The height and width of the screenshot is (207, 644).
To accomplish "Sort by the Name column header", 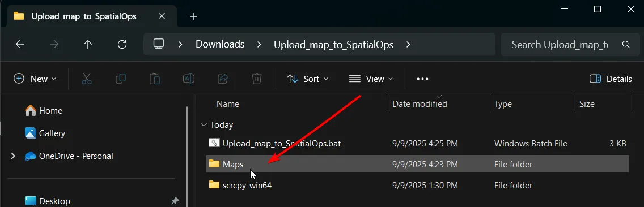I will [228, 104].
